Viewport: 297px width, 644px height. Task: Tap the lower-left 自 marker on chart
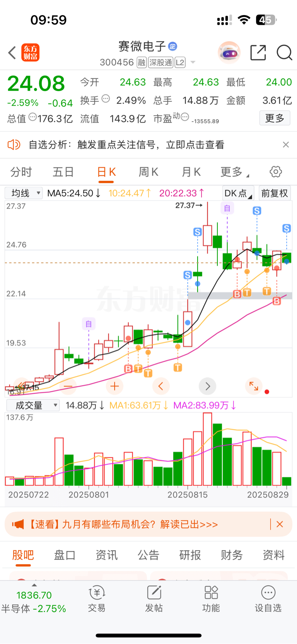coord(89,324)
